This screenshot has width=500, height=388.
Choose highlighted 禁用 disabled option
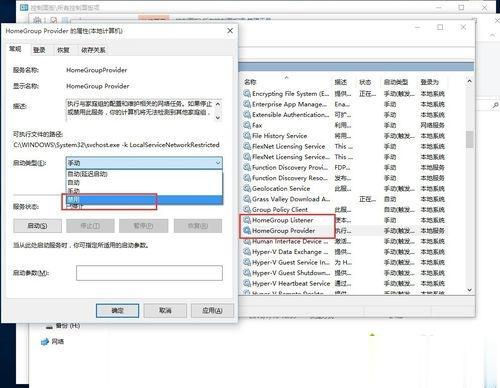point(144,200)
